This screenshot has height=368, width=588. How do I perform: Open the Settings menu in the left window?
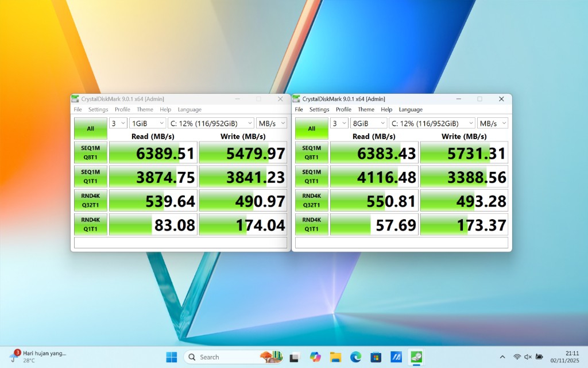pos(98,110)
